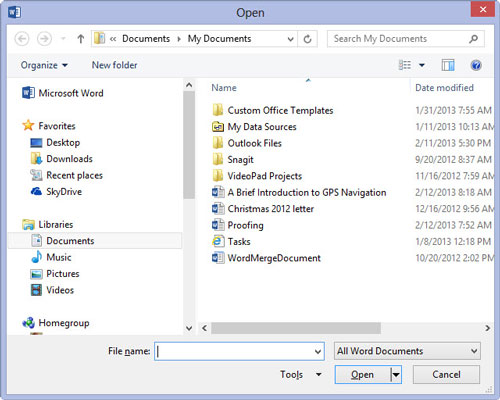Select Homegroup in navigation pane
Screen dimensions: 500x400
click(x=56, y=323)
